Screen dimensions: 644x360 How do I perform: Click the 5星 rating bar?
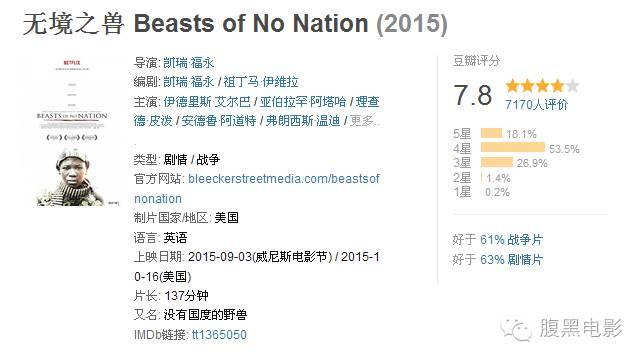pyautogui.click(x=491, y=133)
